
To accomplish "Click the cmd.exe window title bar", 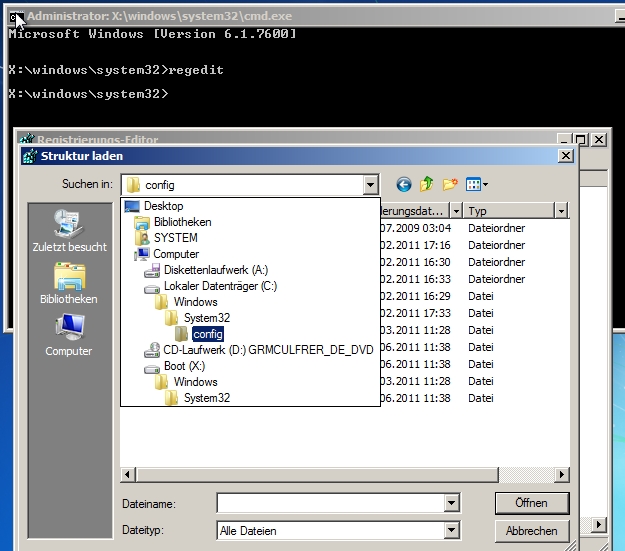I will (x=315, y=16).
